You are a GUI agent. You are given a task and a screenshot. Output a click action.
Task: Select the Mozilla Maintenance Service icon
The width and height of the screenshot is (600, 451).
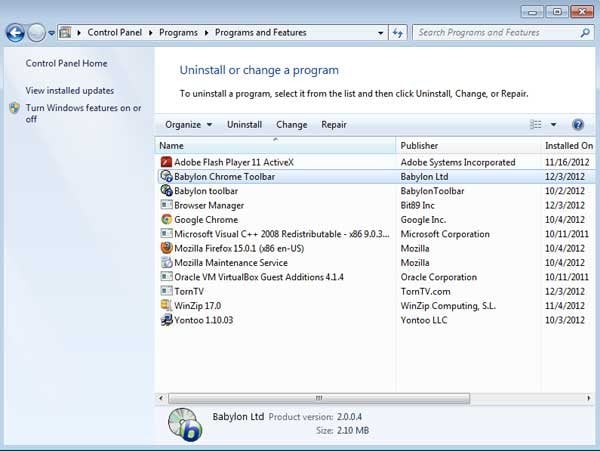coord(166,262)
